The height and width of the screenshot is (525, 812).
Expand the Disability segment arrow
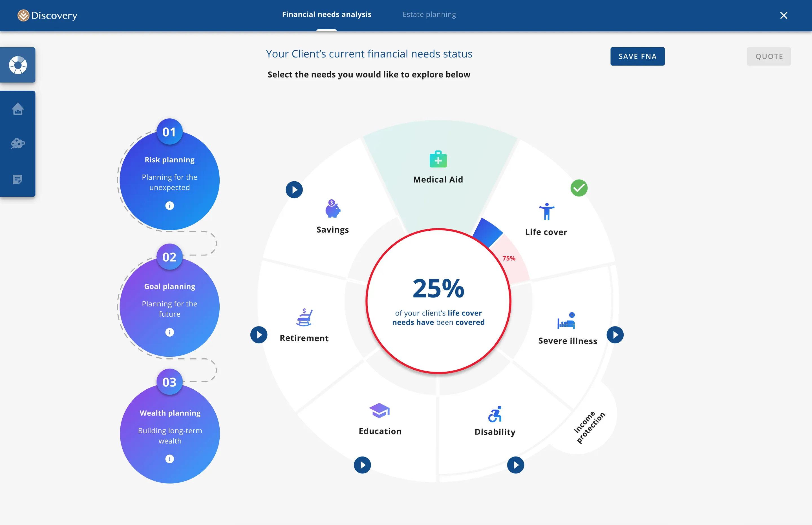point(515,465)
